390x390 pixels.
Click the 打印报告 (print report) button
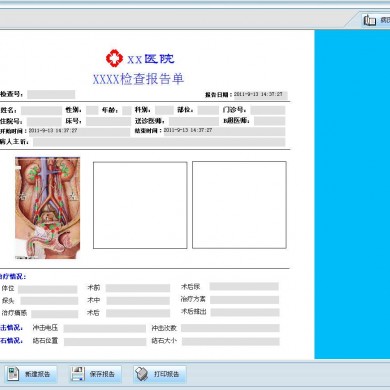(160, 374)
